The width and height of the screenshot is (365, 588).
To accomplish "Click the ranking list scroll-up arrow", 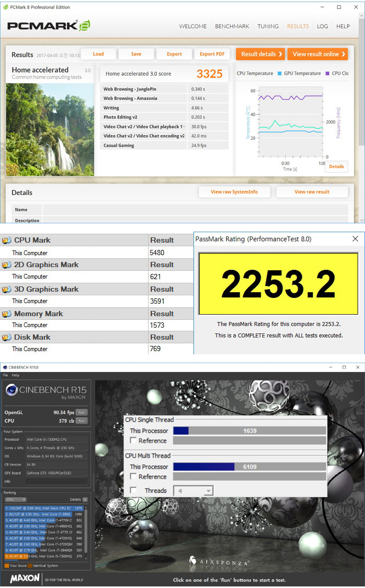I will click(86, 508).
